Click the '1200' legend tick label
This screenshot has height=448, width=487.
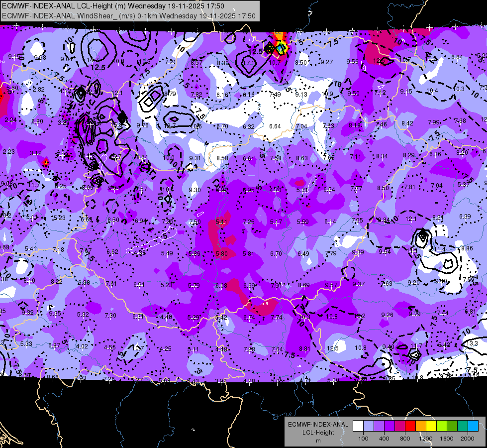pos(425,439)
